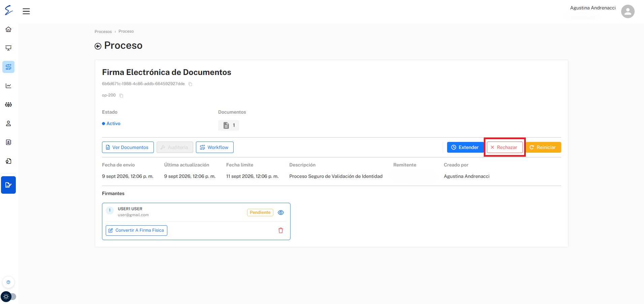Viewport: 644px width, 304px height.
Task: Open the workflows sidebar icon
Action: [x=8, y=67]
